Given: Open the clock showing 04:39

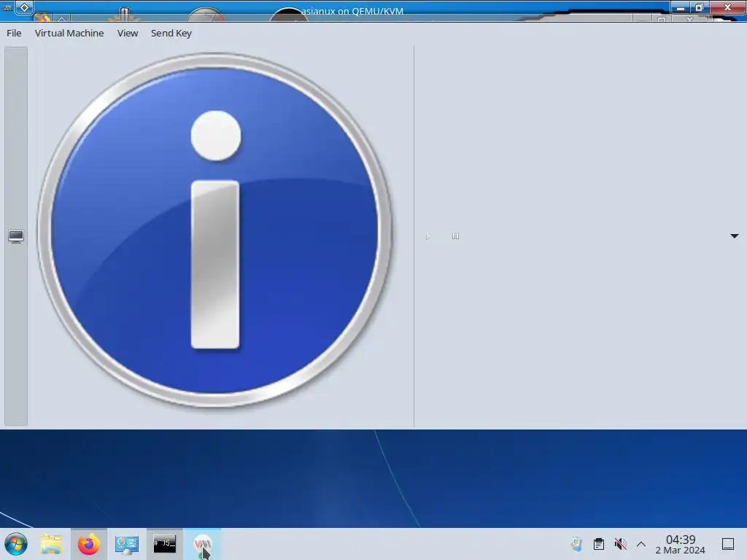Looking at the screenshot, I should point(681,544).
